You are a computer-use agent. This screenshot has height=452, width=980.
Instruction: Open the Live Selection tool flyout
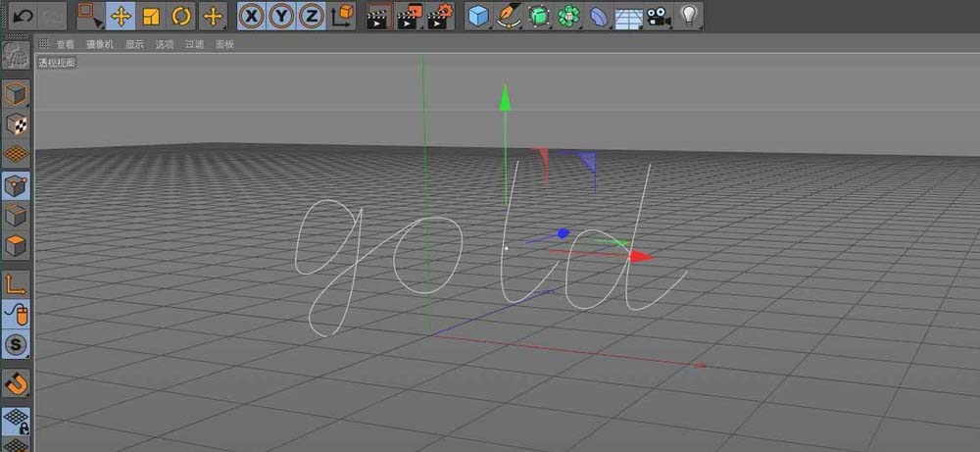(89, 16)
